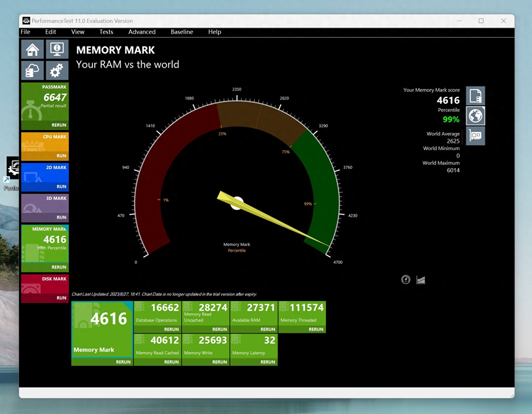Click the gauge's Memory Mark center label
Viewport: 532px width, 414px height.
point(237,244)
